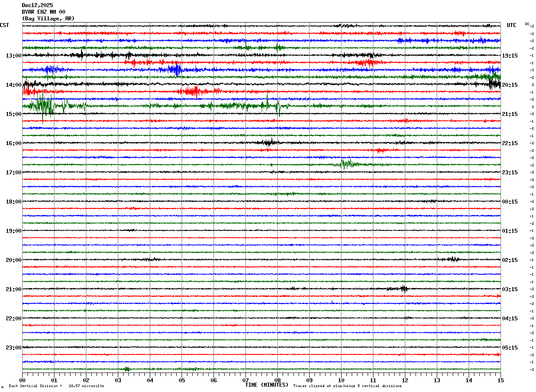Click the location text (Bay Village, AR)

[x=48, y=19]
